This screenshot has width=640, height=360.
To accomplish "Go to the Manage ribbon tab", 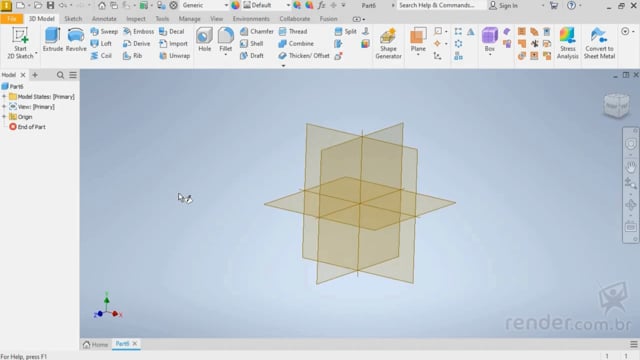I will (x=189, y=19).
